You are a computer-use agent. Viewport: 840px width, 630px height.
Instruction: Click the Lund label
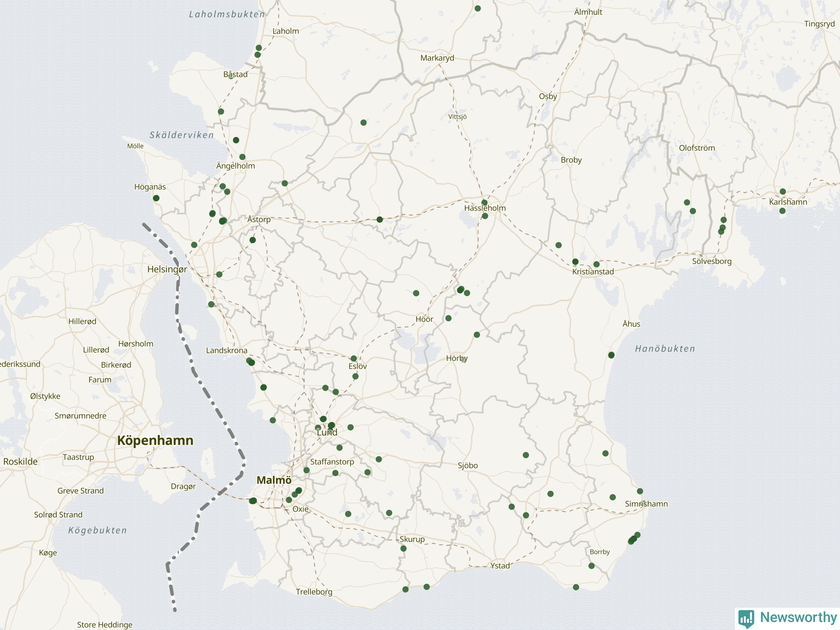pyautogui.click(x=327, y=432)
